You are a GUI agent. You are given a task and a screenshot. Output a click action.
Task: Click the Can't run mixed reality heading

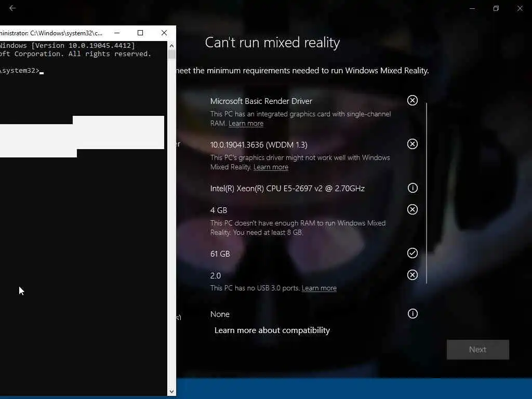point(272,43)
